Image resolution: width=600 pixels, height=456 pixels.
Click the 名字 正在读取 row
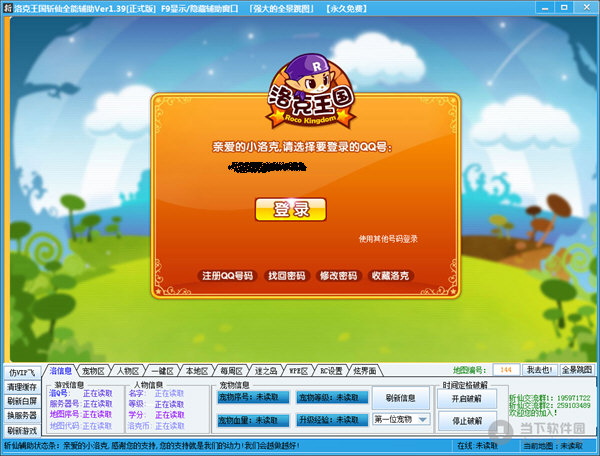pos(156,393)
